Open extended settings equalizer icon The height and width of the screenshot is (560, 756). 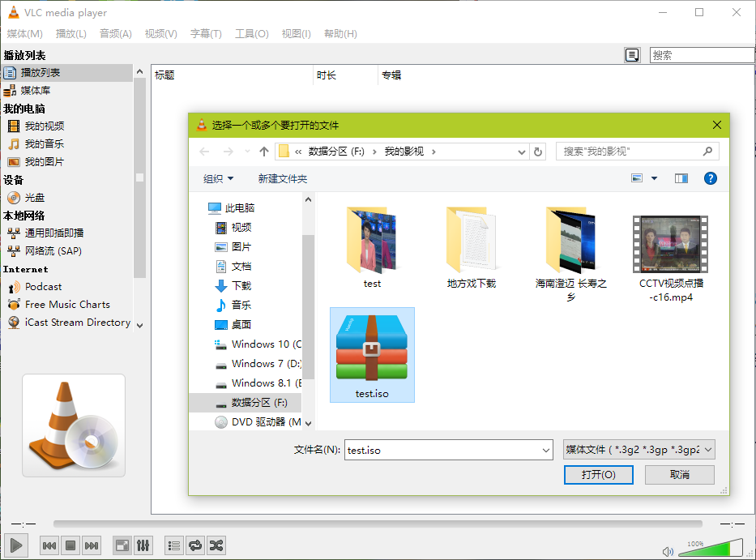point(143,545)
